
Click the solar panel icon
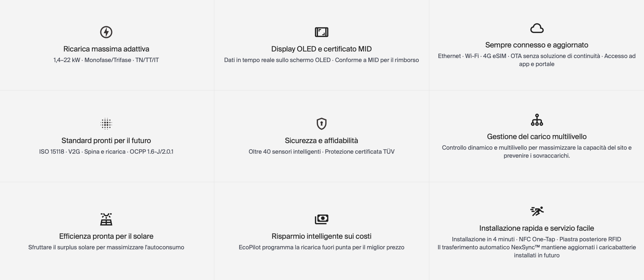pyautogui.click(x=106, y=219)
